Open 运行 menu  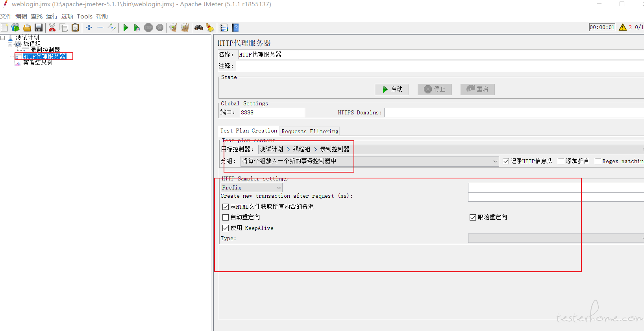click(52, 16)
